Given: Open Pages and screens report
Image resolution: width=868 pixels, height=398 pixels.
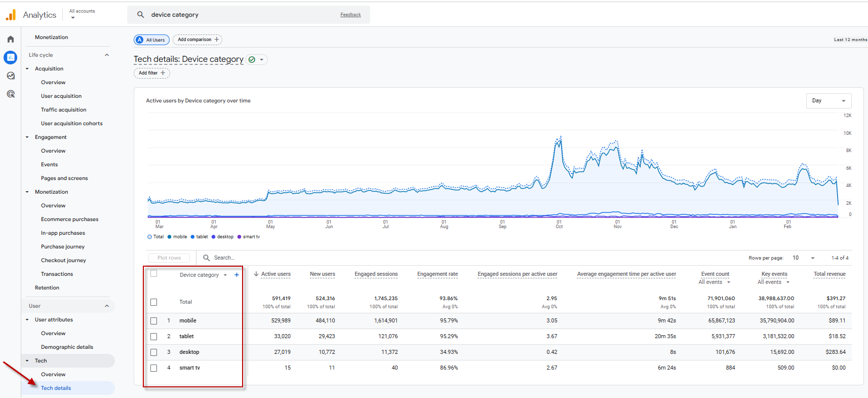Looking at the screenshot, I should coord(64,178).
